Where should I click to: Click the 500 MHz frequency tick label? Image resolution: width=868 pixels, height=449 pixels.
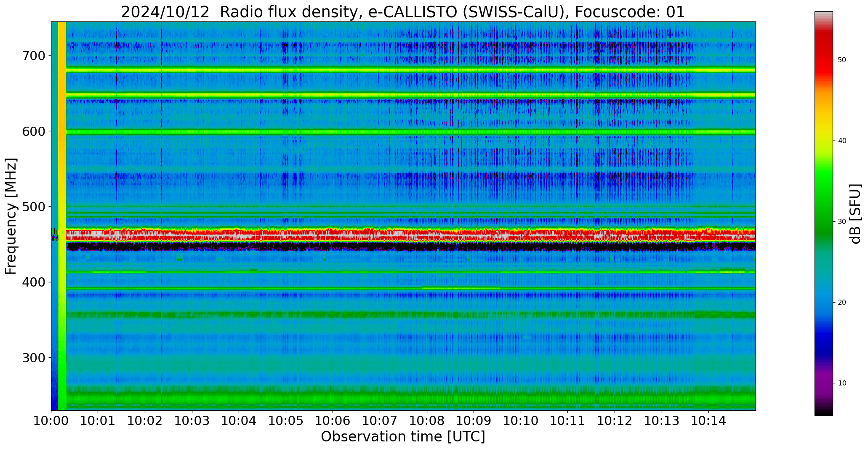point(34,207)
